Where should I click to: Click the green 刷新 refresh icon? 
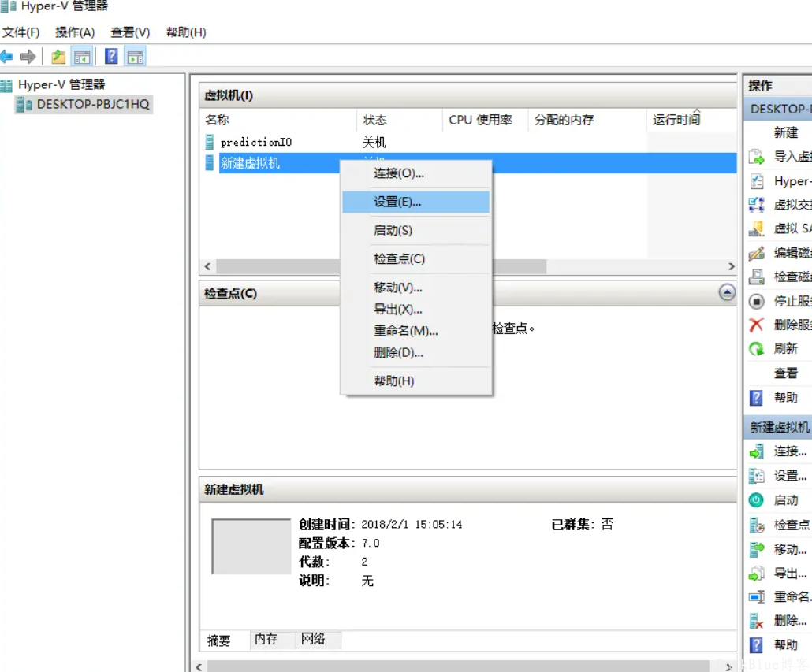coord(757,349)
